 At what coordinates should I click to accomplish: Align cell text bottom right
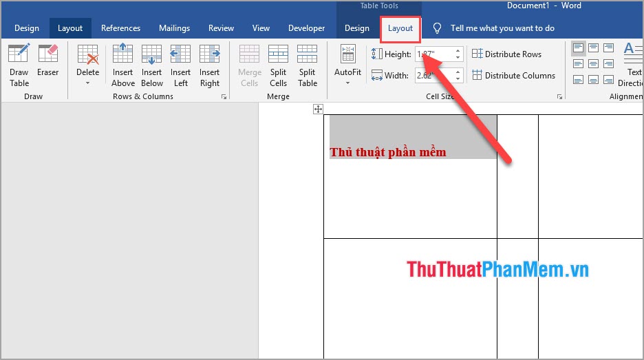[x=609, y=80]
